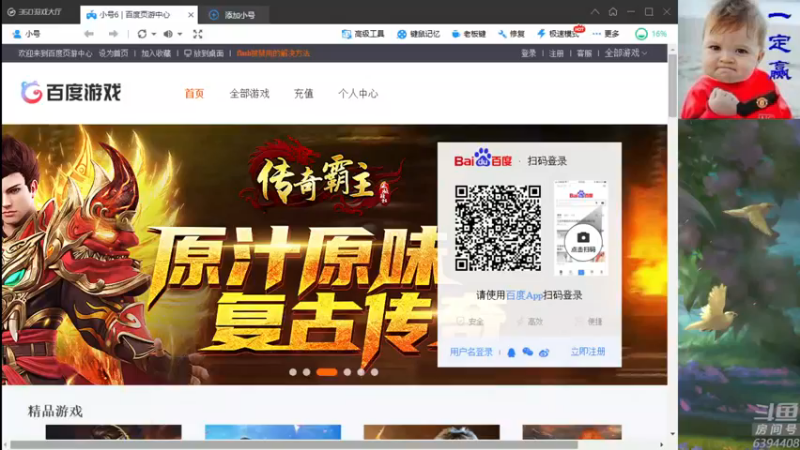The width and height of the screenshot is (800, 450).
Task: Expand the sound options dropdown arrow
Action: coord(180,34)
